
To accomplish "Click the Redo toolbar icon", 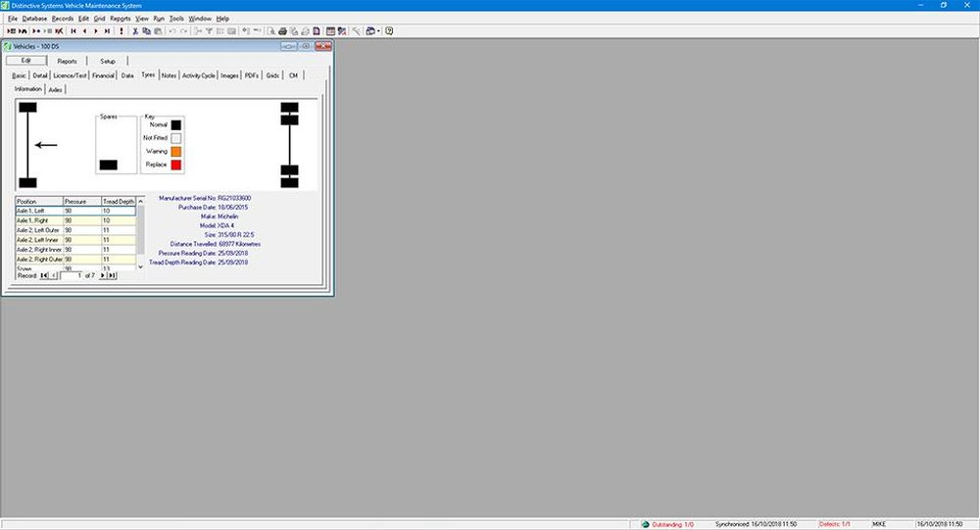I will click(x=184, y=30).
